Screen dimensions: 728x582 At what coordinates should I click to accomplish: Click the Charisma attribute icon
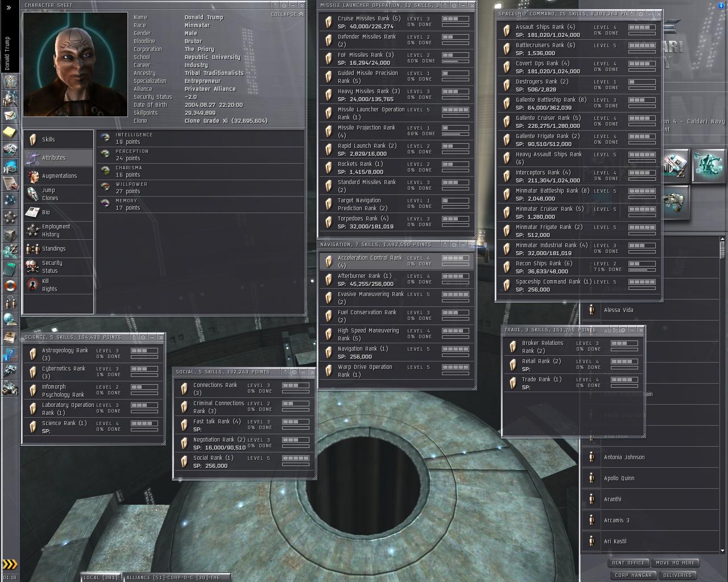coord(105,171)
